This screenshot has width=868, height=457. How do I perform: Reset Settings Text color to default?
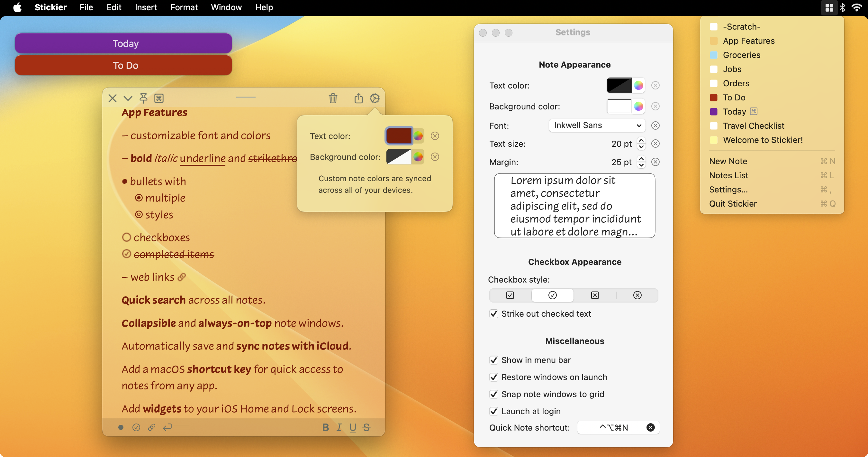656,85
